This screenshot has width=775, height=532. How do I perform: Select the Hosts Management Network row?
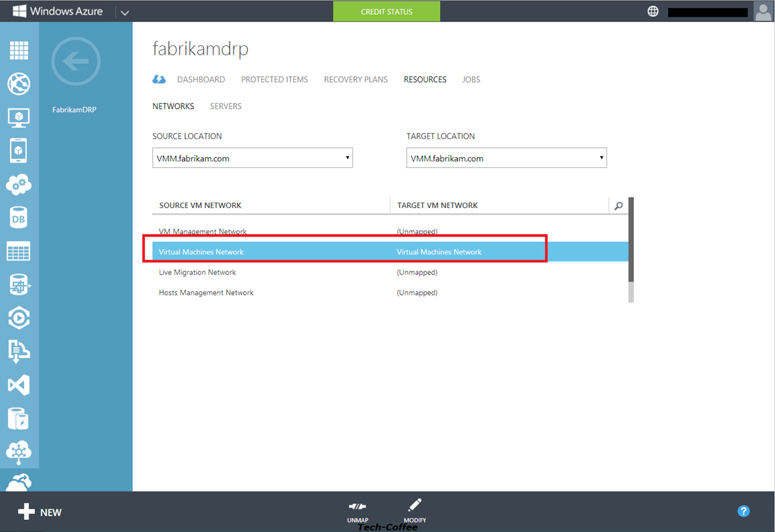tap(390, 293)
